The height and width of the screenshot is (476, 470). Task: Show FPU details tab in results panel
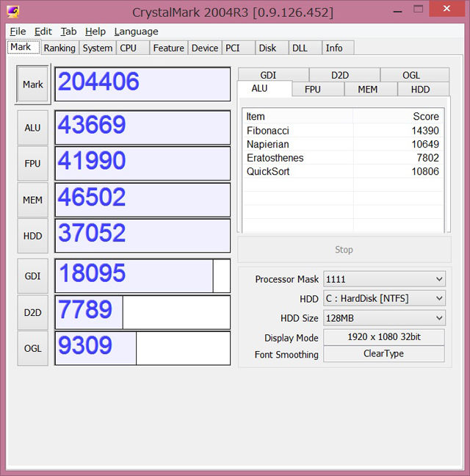[318, 90]
